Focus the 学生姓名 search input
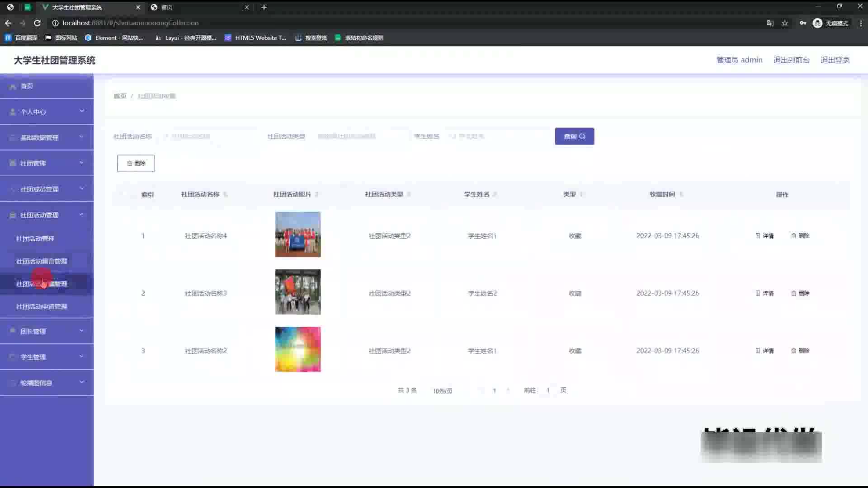868x488 pixels. pos(495,136)
